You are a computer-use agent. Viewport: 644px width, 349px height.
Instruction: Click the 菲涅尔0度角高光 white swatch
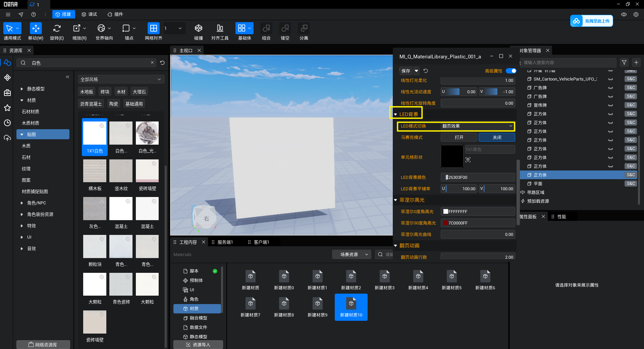pyautogui.click(x=446, y=211)
